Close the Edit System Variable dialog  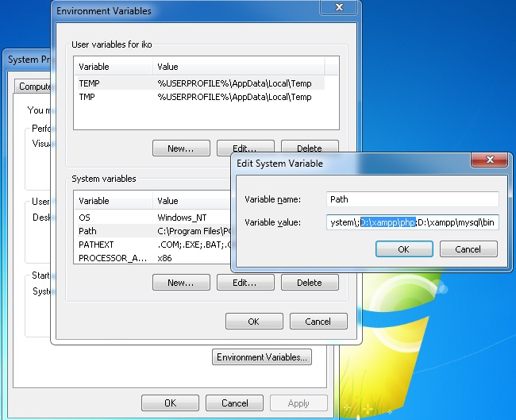pos(490,160)
